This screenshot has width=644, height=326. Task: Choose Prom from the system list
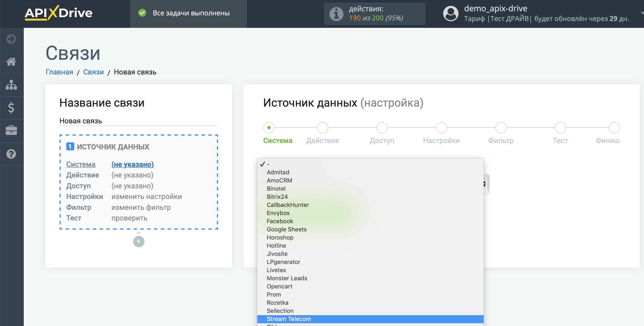370,295
